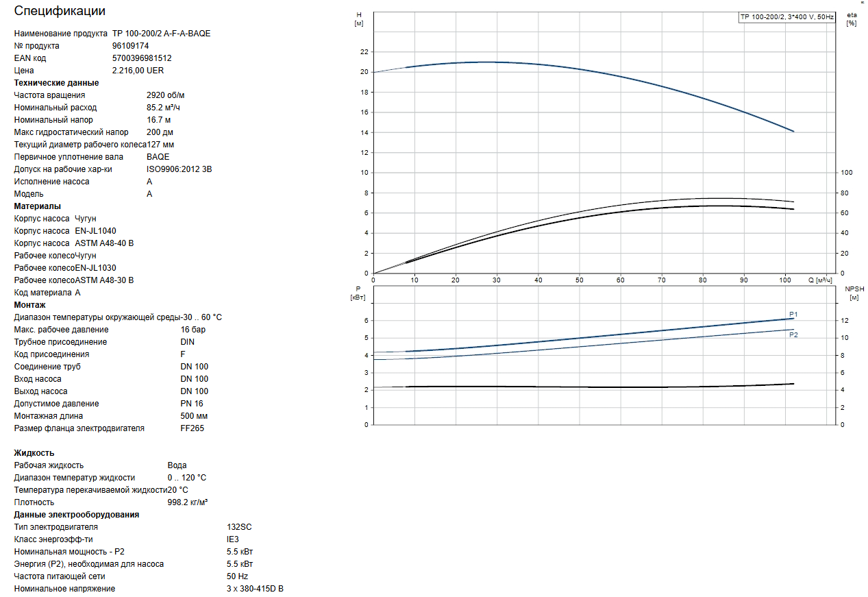
Task: Click shaft seal value "BAQE"
Action: (x=158, y=157)
